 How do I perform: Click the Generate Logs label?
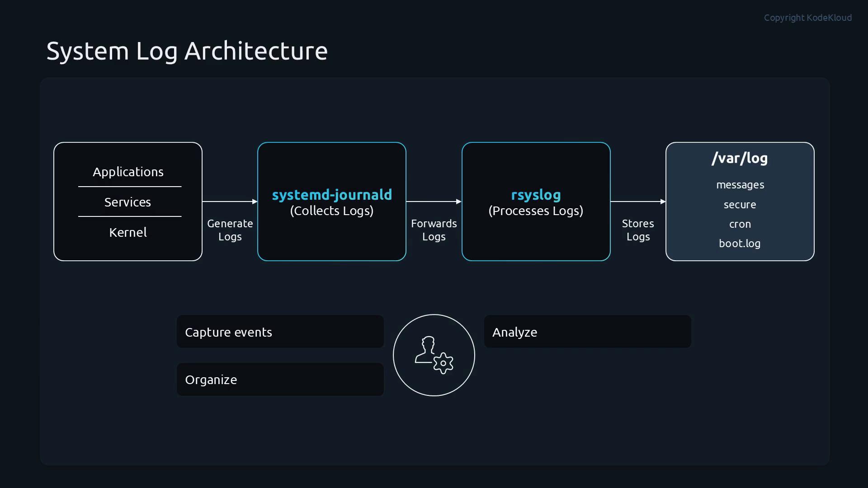coord(230,230)
